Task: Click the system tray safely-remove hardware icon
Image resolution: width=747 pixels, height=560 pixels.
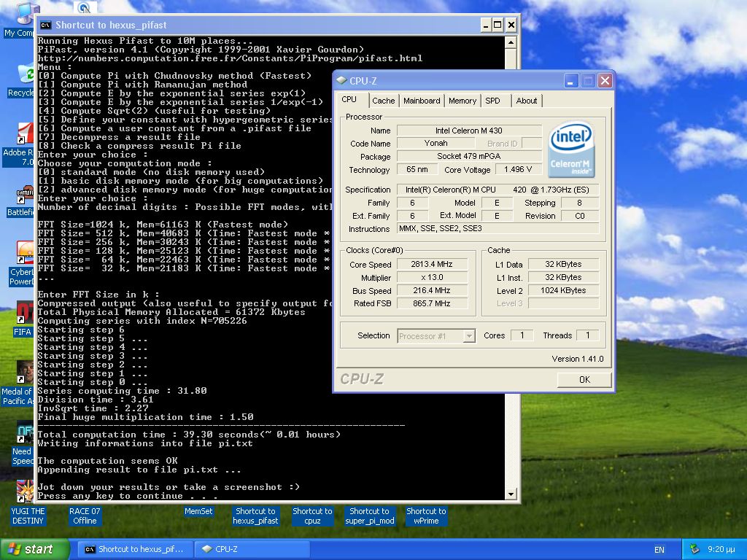Action: coord(695,549)
